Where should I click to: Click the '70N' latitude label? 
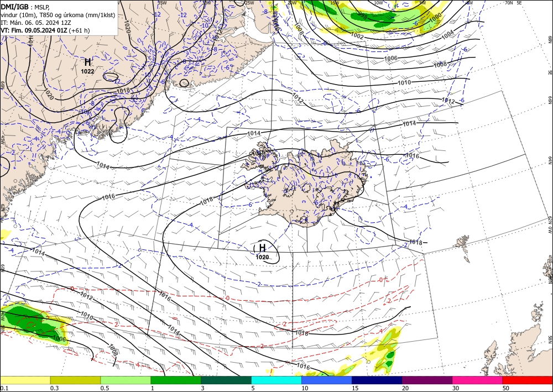(509, 3)
